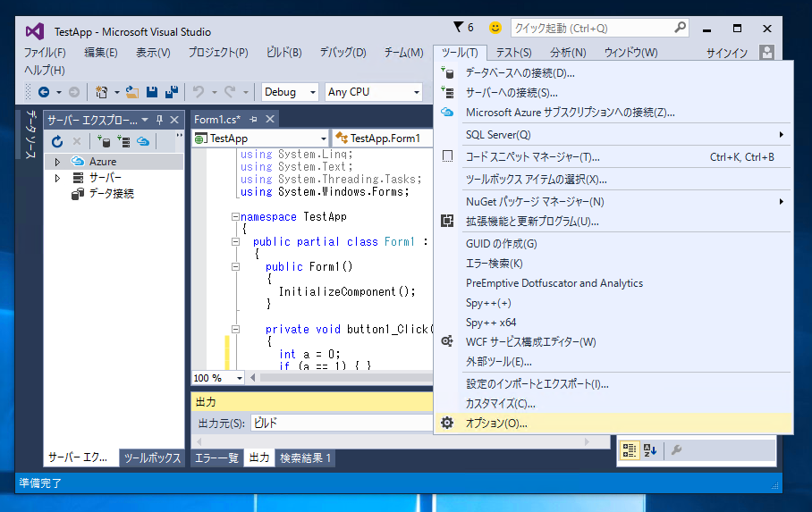Collapse the namespace TestApp code block
Screen dimensions: 812x512
[235, 217]
